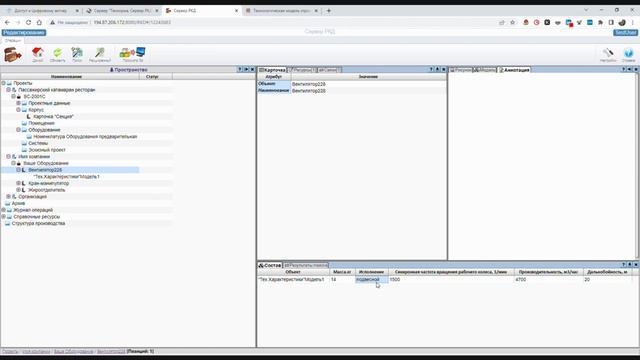
Task: Close the Карточка panel with its X
Action: (x=444, y=70)
